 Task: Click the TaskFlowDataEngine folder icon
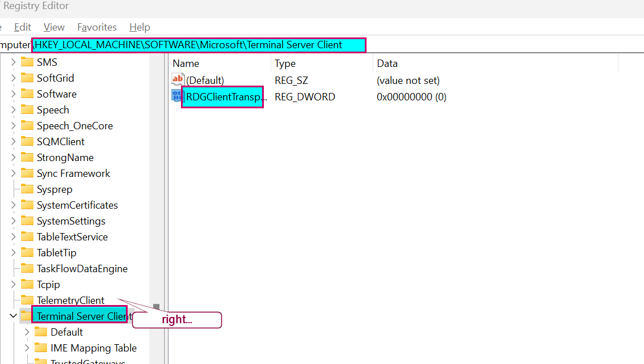click(x=27, y=268)
